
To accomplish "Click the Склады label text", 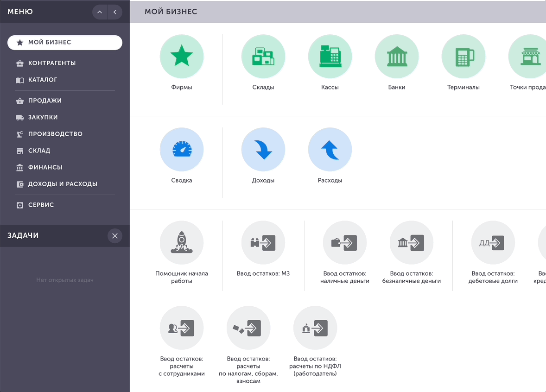I will [263, 87].
